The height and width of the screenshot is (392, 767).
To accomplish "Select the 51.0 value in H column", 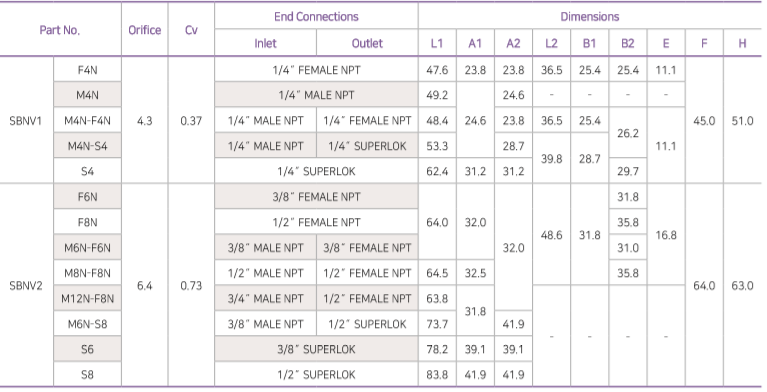I will tap(742, 120).
